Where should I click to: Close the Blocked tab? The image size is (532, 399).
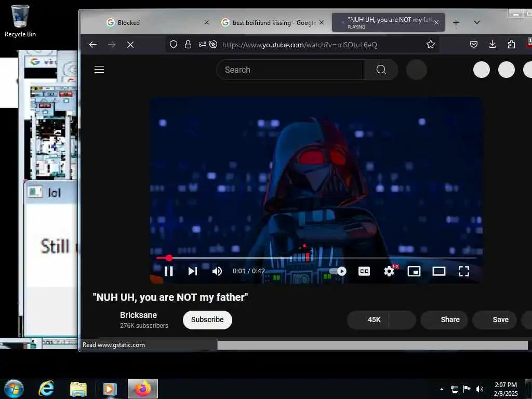pyautogui.click(x=207, y=22)
